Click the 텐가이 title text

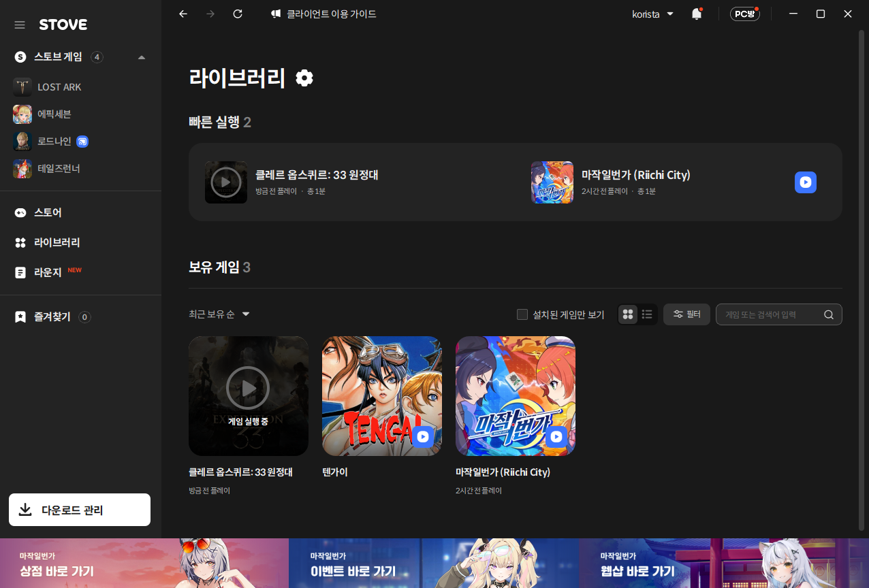(335, 472)
